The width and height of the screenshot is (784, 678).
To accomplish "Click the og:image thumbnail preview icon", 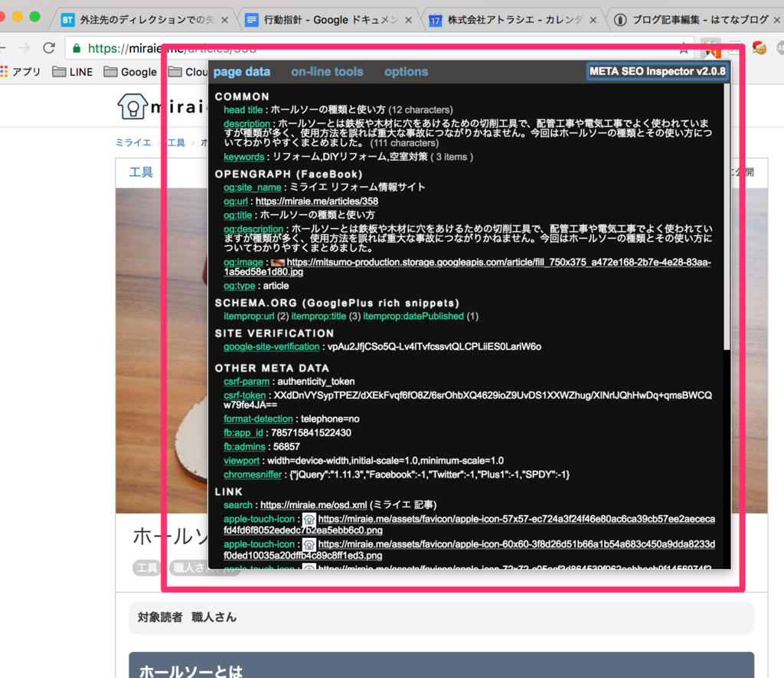I will (277, 262).
